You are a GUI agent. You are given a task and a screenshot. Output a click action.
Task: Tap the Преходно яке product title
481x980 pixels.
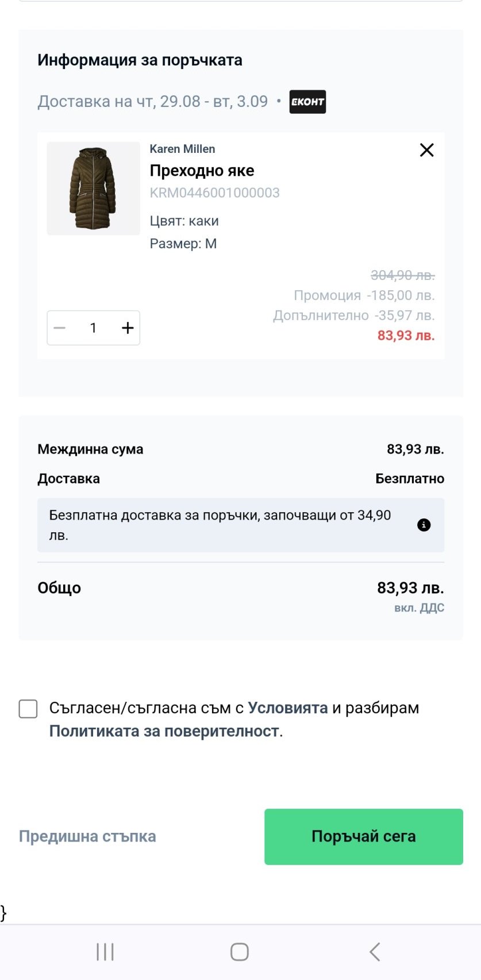202,171
